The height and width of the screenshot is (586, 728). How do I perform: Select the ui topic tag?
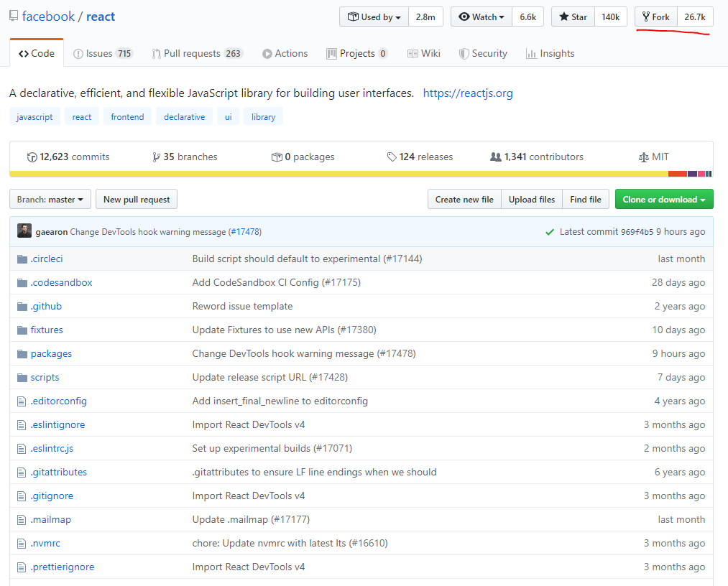click(x=228, y=116)
